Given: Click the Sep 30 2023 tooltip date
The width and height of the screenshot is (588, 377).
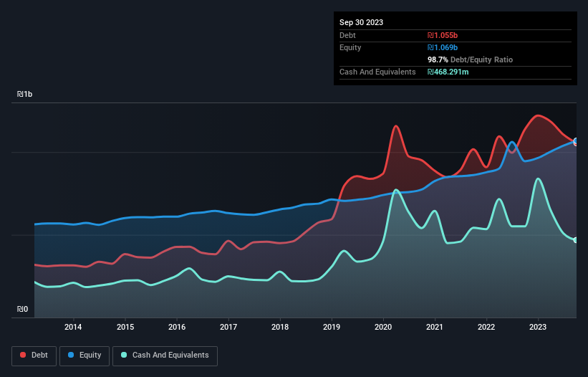Looking at the screenshot, I should 361,22.
